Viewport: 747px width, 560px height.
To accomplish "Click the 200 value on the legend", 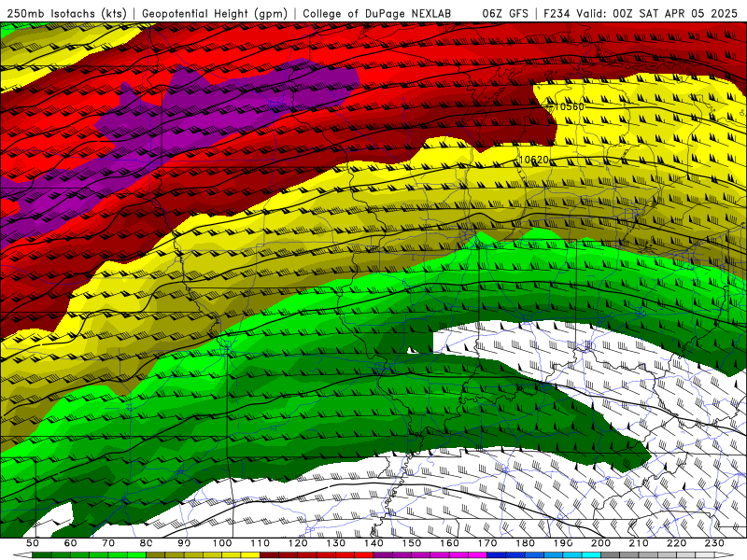I will (600, 543).
